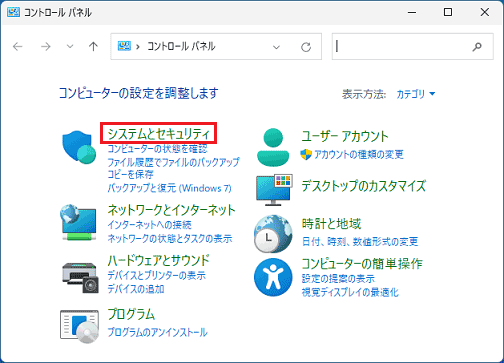The width and height of the screenshot is (504, 363).
Task: Open ユーザー アカウント category link
Action: (345, 136)
